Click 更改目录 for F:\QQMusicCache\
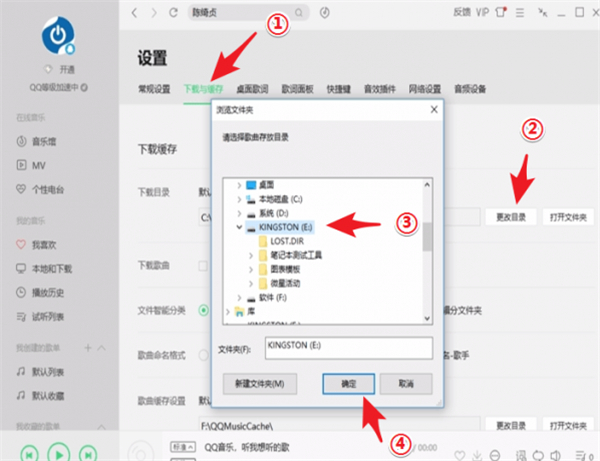Screen dimensions: 600x461 tap(511, 425)
